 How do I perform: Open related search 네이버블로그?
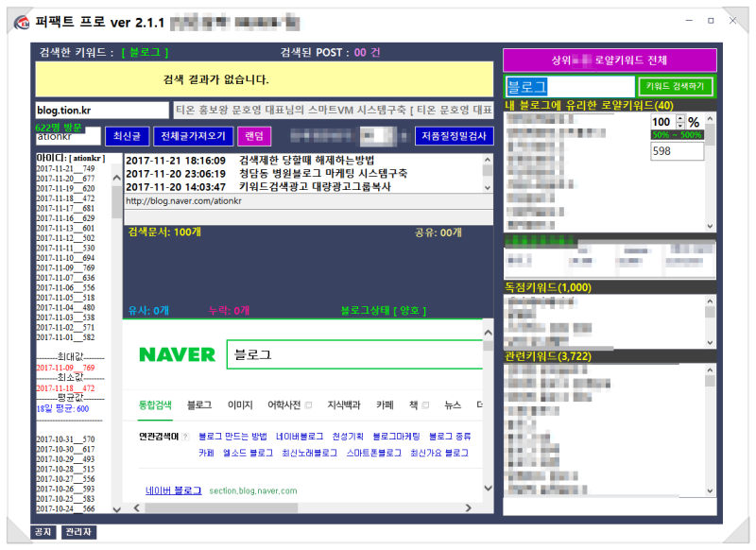click(x=300, y=437)
